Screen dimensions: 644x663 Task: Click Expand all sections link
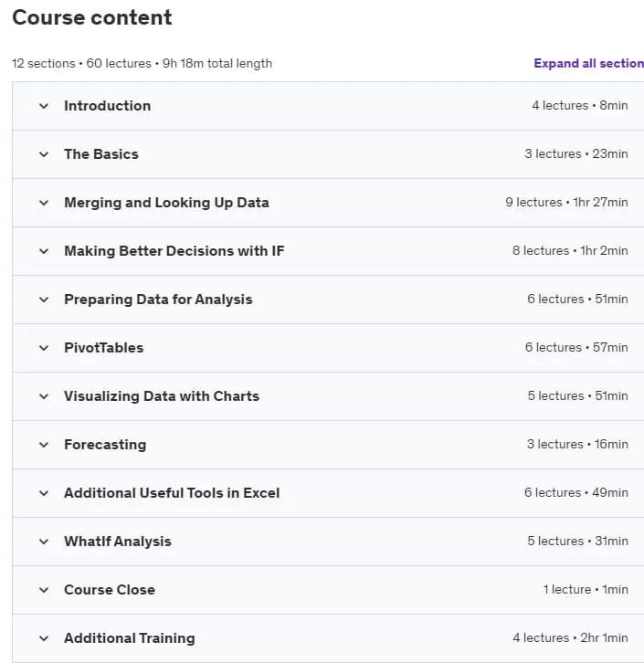point(588,63)
